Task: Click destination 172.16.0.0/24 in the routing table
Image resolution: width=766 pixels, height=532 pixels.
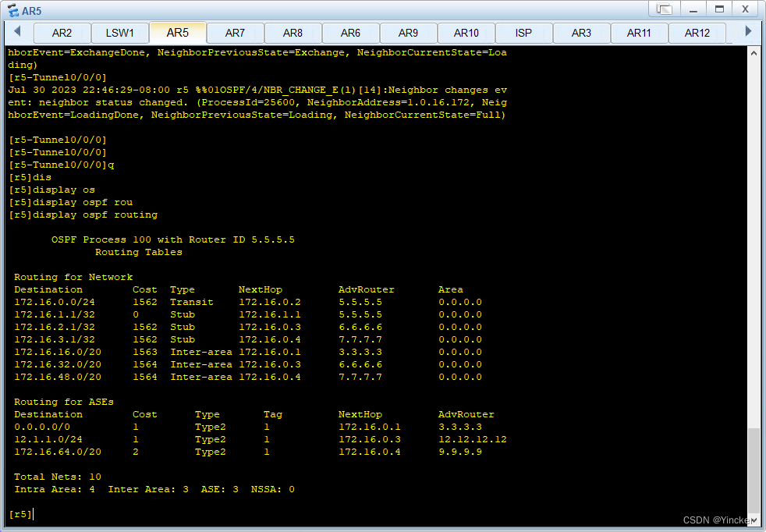Action: click(55, 302)
